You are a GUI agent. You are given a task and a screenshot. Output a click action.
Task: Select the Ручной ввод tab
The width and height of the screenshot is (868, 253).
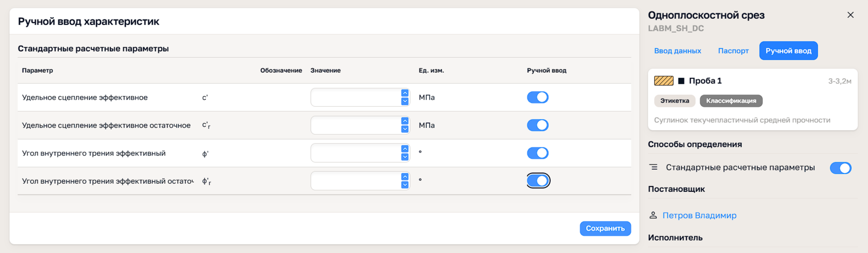point(788,51)
